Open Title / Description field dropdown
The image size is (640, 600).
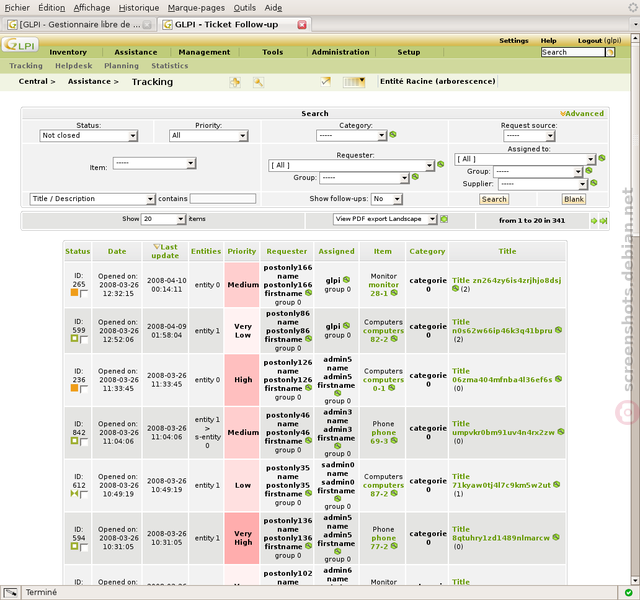[x=92, y=199]
